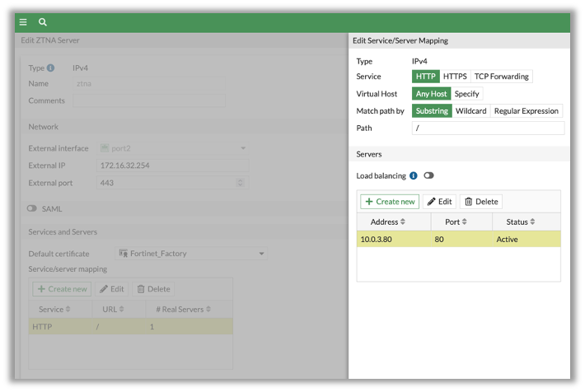Screen dimensions: 585x392
Task: Sort mappings by URL column
Action: tap(122, 309)
